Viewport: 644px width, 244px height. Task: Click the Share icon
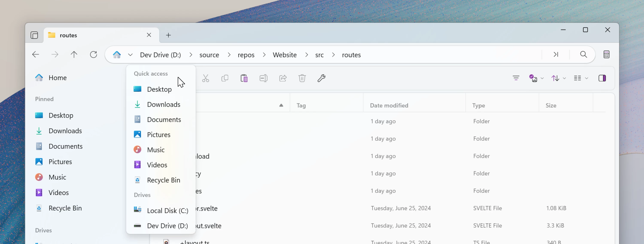click(x=283, y=78)
